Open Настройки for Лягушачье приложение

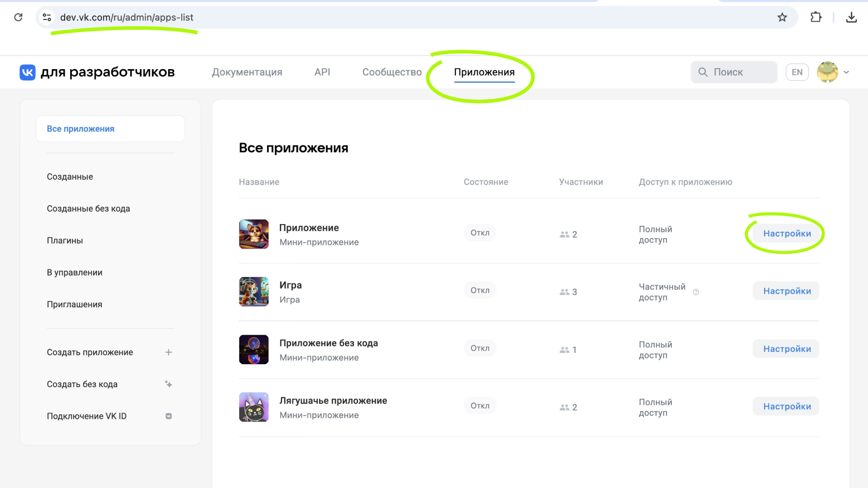point(787,406)
